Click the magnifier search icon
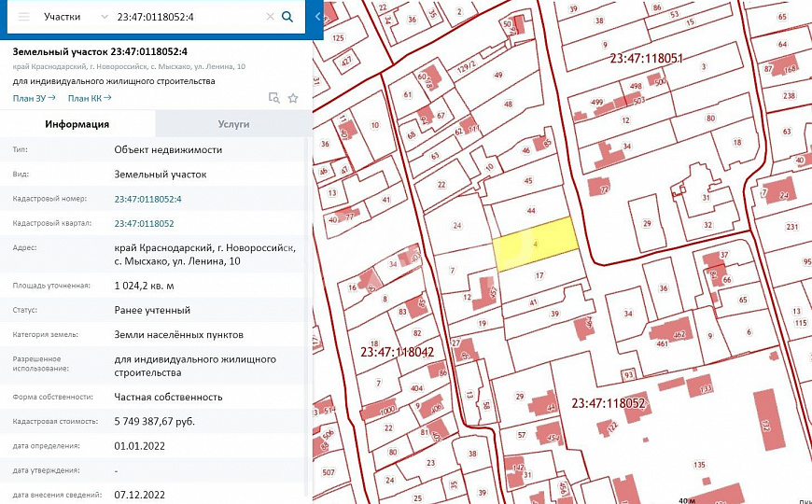Image resolution: width=812 pixels, height=504 pixels. (x=287, y=17)
